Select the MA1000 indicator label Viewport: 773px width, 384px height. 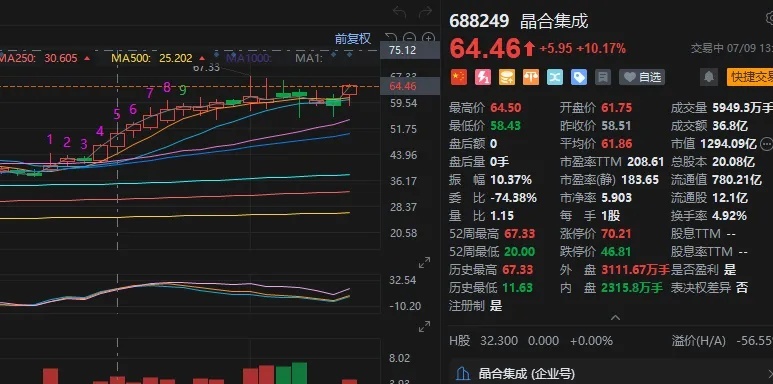(248, 58)
